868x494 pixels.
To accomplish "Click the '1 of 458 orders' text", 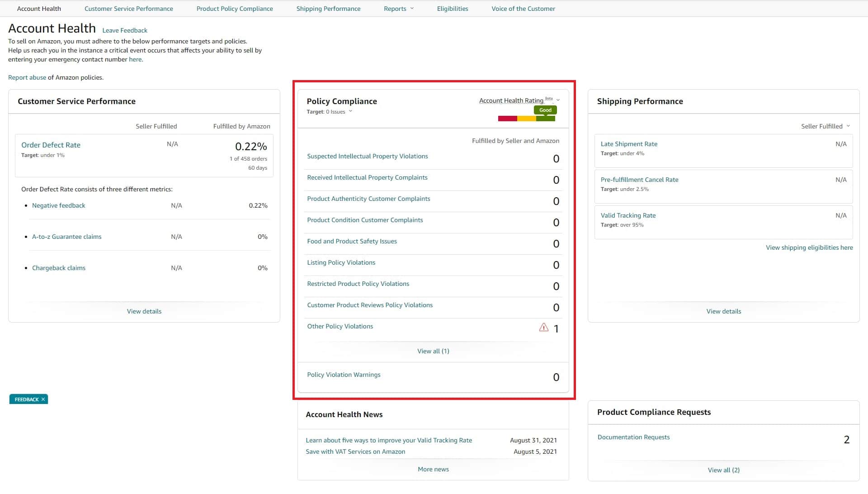I will 248,159.
